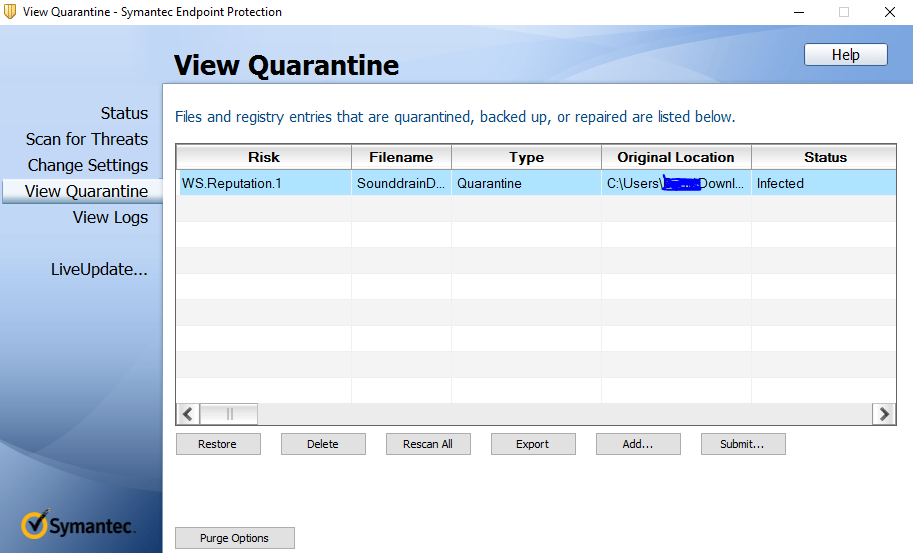Click the Quarantine type cell
This screenshot has height=553, width=913.
pyautogui.click(x=526, y=183)
